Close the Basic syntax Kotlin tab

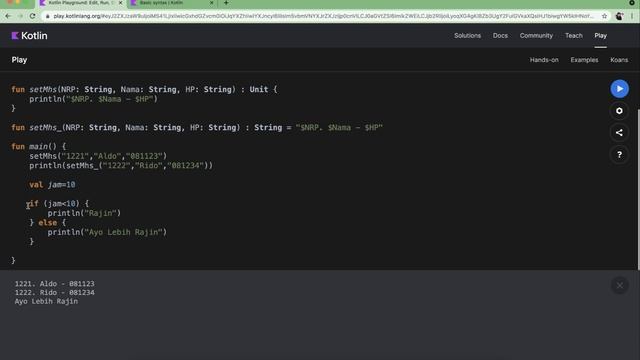211,3
